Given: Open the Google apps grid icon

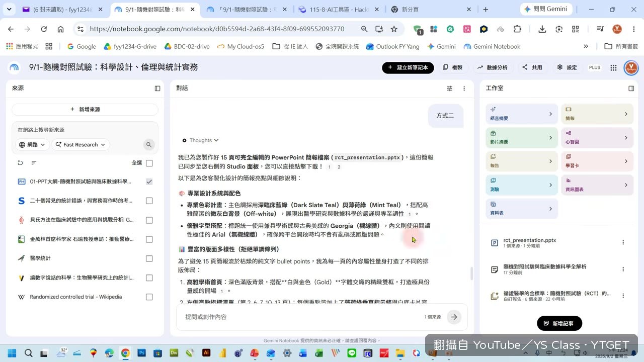Looking at the screenshot, I should tap(613, 67).
